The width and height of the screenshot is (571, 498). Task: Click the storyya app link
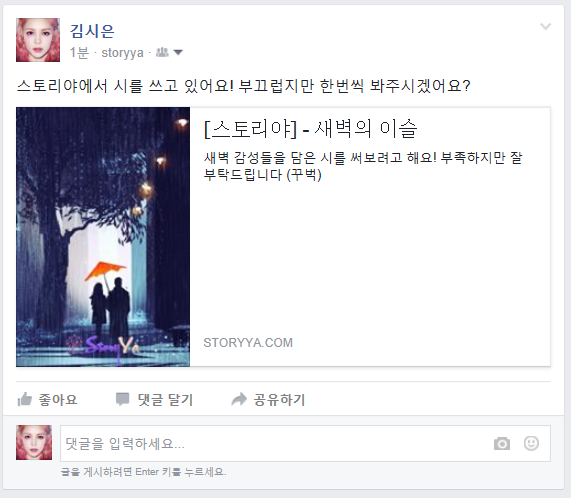(x=122, y=53)
